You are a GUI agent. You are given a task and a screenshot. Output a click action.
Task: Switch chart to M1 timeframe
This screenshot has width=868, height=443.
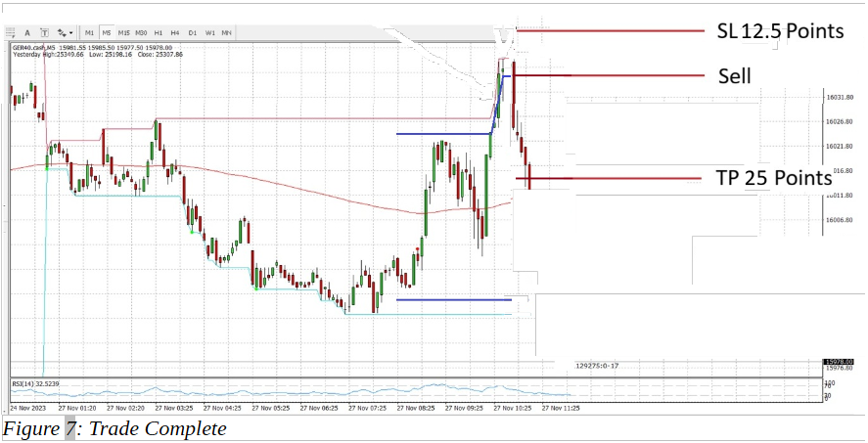tap(90, 33)
